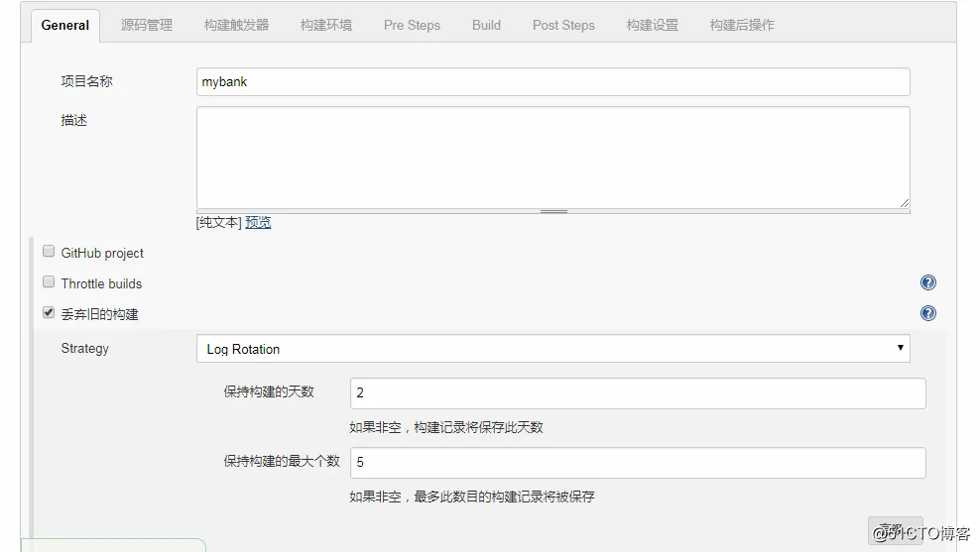980x552 pixels.
Task: Open help for Throttle builds
Action: [928, 282]
